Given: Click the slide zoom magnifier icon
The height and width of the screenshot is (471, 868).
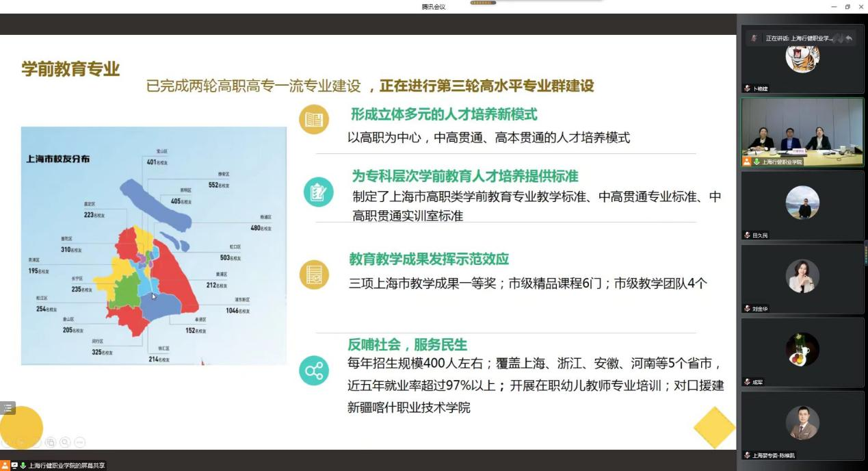Looking at the screenshot, I should click(65, 442).
